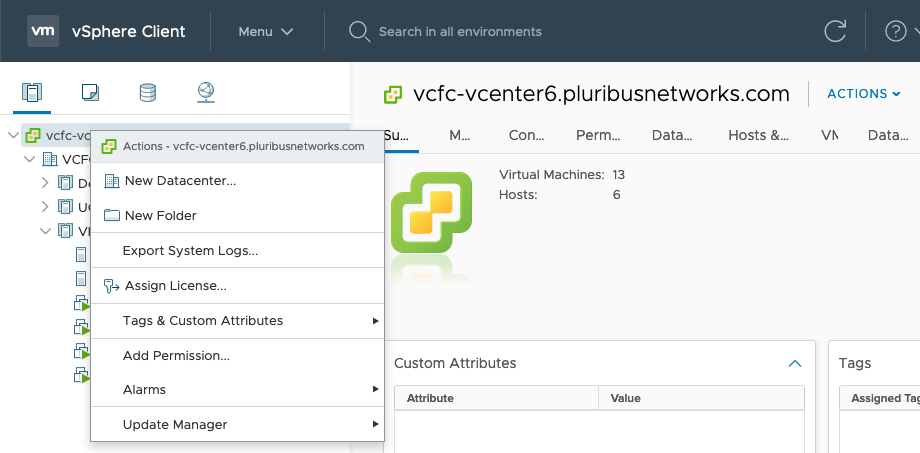920x453 pixels.
Task: Switch to Networking inventory view
Action: (x=206, y=92)
